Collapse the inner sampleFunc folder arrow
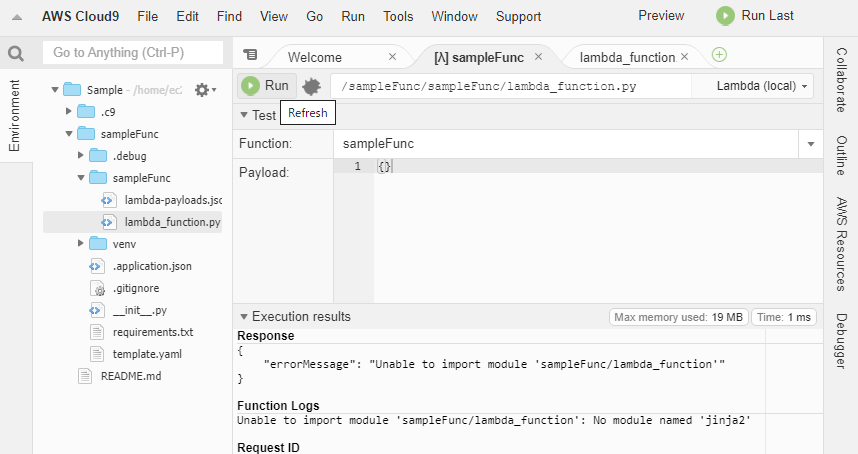Screen dimensions: 858x454 tap(80, 177)
